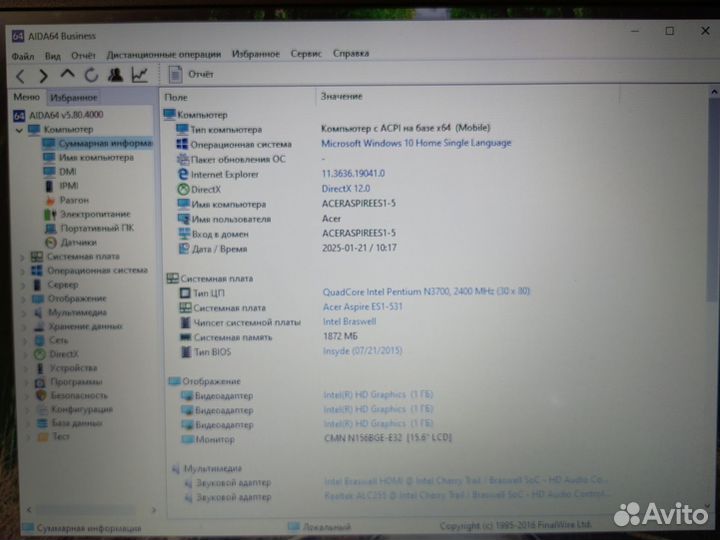Open the Отчёт menu in menu bar

83,55
